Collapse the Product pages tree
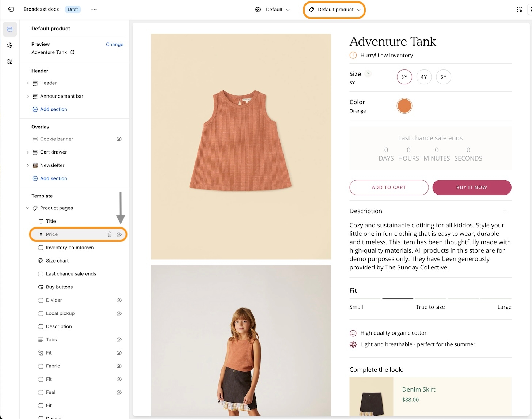532x419 pixels. pyautogui.click(x=28, y=208)
